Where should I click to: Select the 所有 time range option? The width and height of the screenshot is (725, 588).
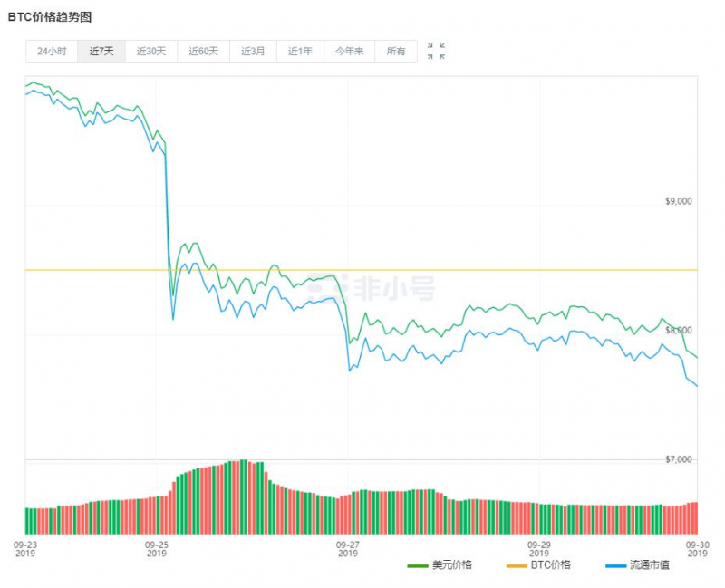(395, 51)
